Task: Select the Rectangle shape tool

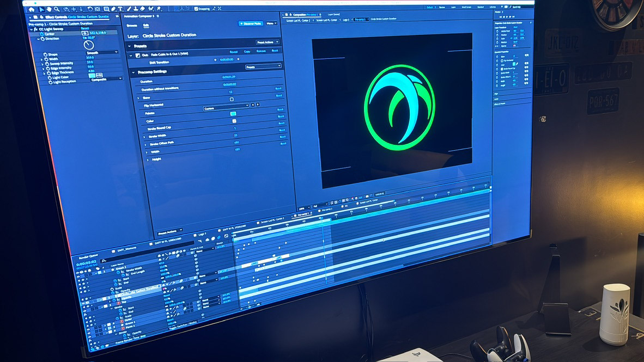Action: [x=106, y=9]
